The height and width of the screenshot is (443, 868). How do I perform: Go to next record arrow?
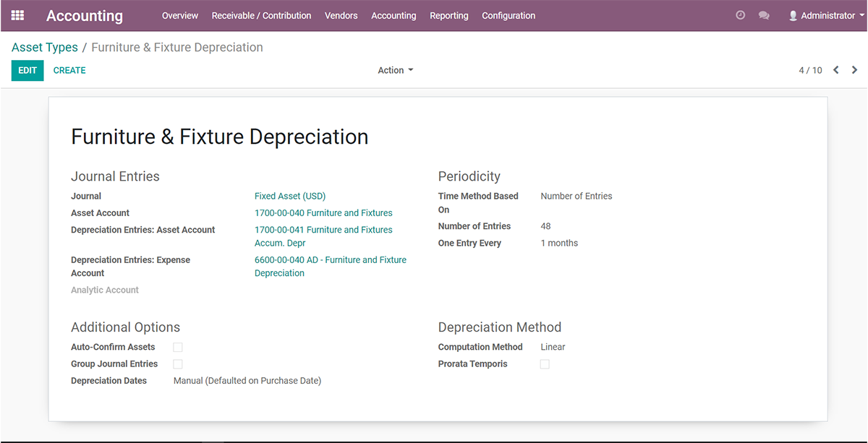click(854, 70)
